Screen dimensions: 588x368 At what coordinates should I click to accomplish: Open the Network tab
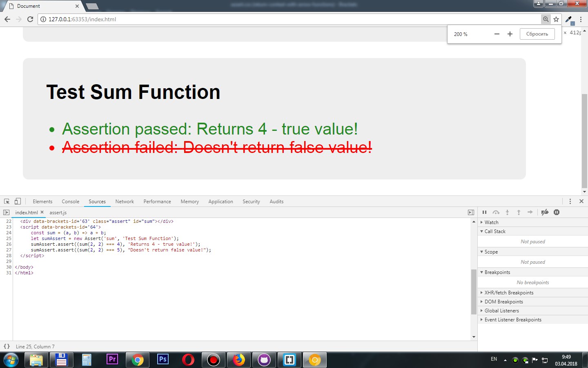(125, 202)
